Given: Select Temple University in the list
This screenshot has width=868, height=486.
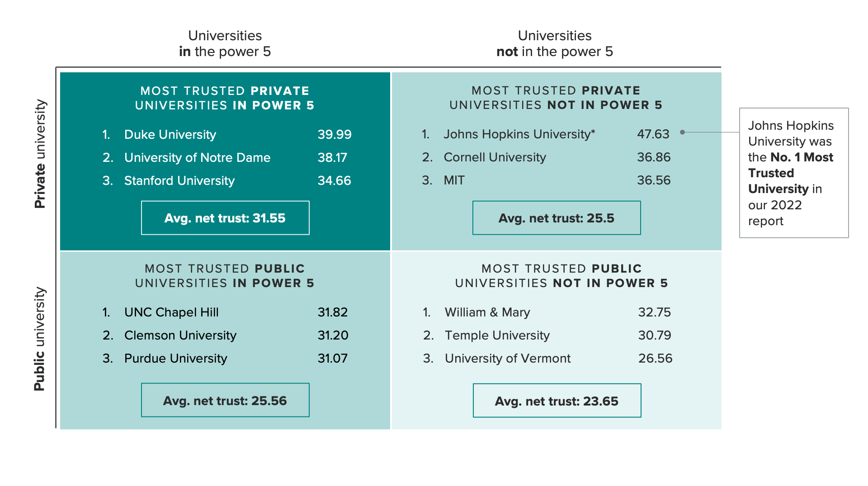Looking at the screenshot, I should click(497, 335).
